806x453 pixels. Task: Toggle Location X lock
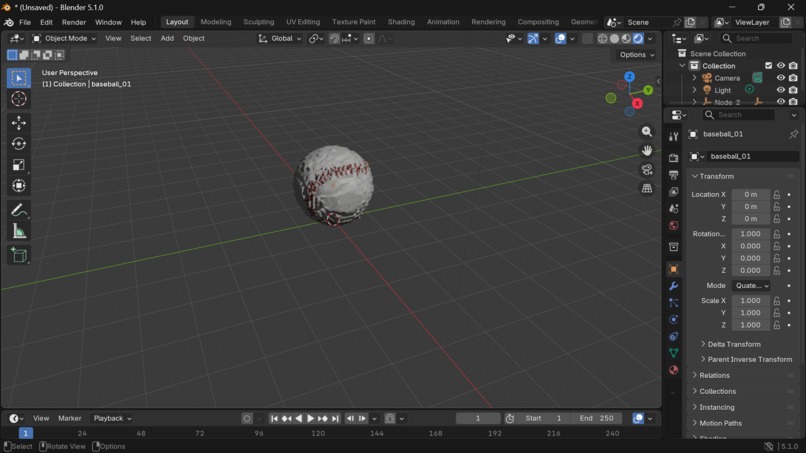pos(777,194)
